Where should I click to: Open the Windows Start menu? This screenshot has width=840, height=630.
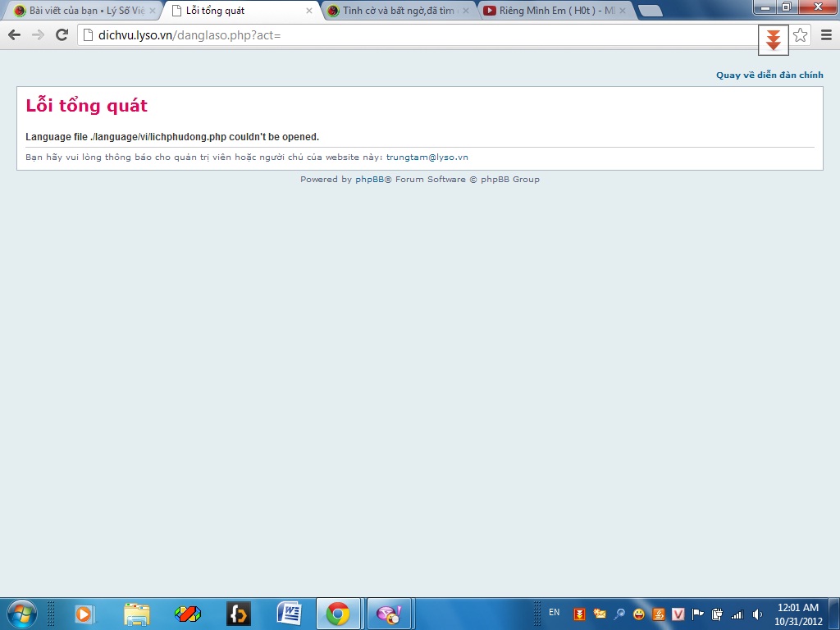[22, 614]
